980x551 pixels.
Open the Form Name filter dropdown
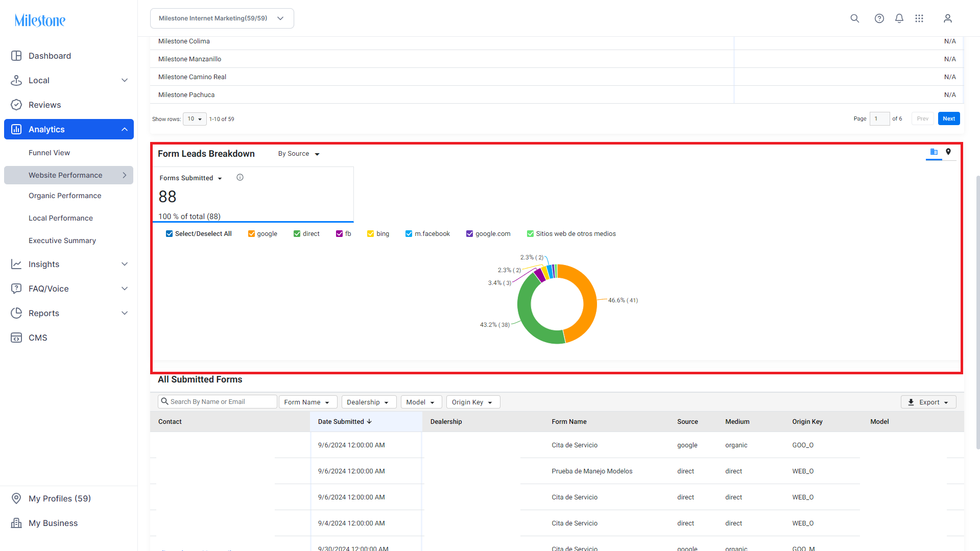click(x=308, y=402)
